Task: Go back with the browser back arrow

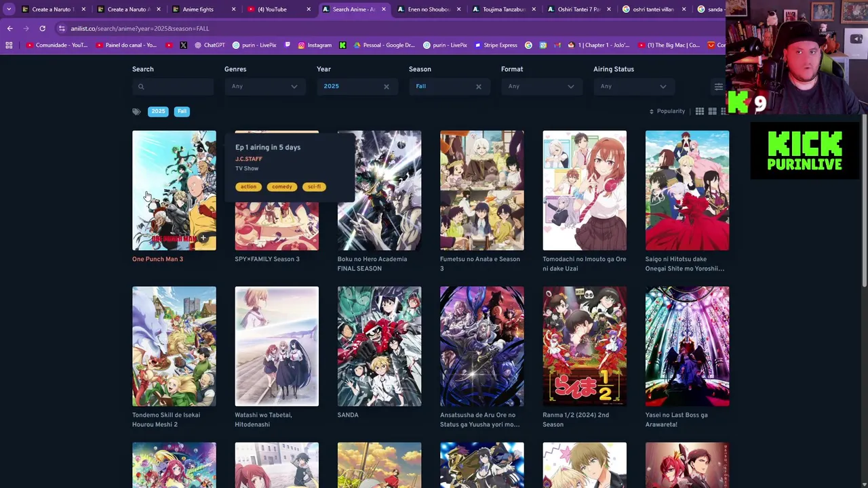Action: click(9, 28)
